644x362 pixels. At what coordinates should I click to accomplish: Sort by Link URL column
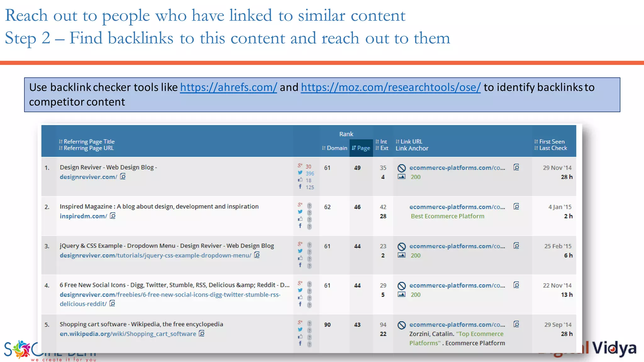409,141
